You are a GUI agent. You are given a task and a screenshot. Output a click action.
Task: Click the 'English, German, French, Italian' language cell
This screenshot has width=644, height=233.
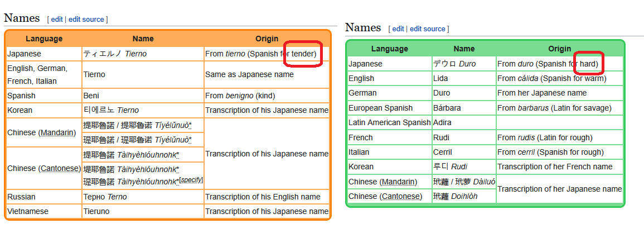pos(44,74)
